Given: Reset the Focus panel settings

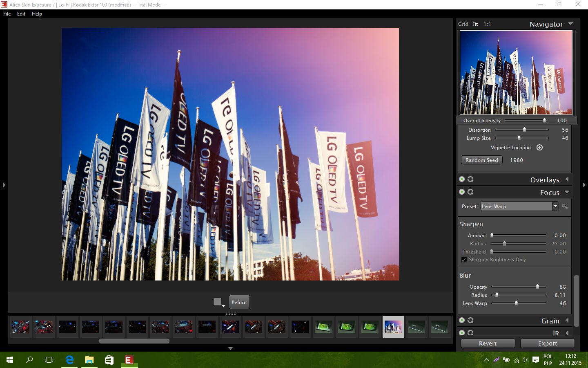Looking at the screenshot, I should click(470, 192).
